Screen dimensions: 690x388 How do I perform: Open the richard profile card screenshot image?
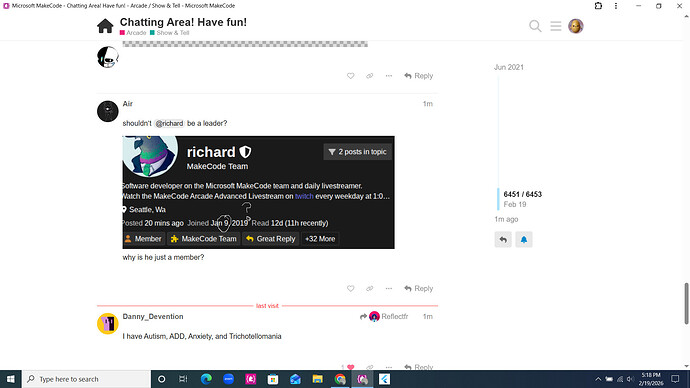pos(258,192)
